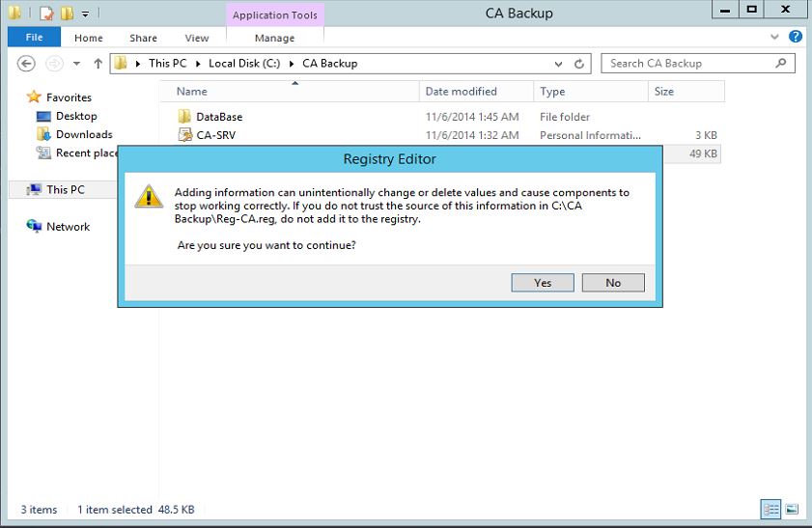
Task: Select the CA-SRV file name
Action: coord(216,136)
